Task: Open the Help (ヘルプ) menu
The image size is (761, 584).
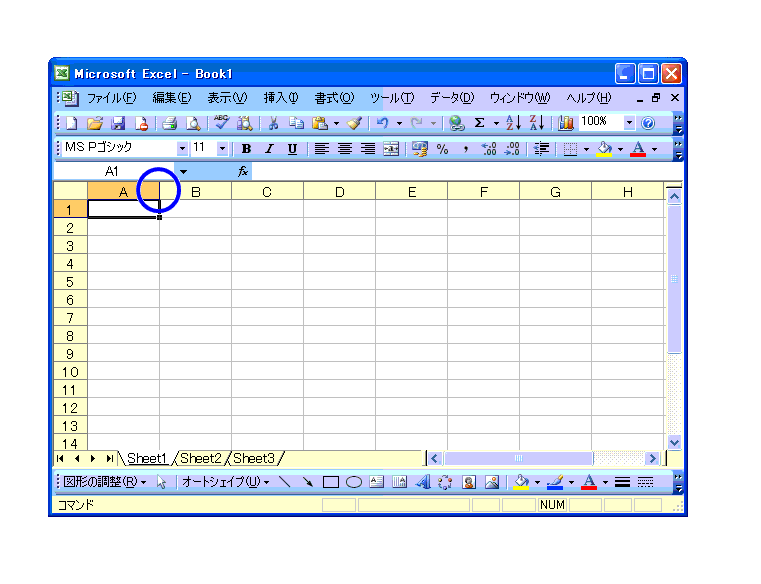Action: point(589,98)
